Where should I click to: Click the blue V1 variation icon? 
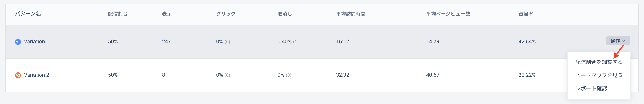click(x=18, y=42)
